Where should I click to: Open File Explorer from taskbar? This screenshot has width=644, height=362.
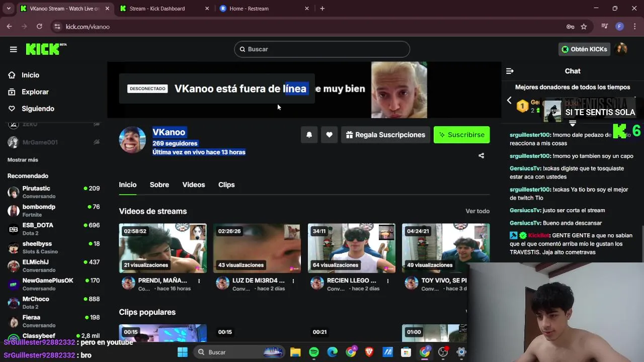295,352
